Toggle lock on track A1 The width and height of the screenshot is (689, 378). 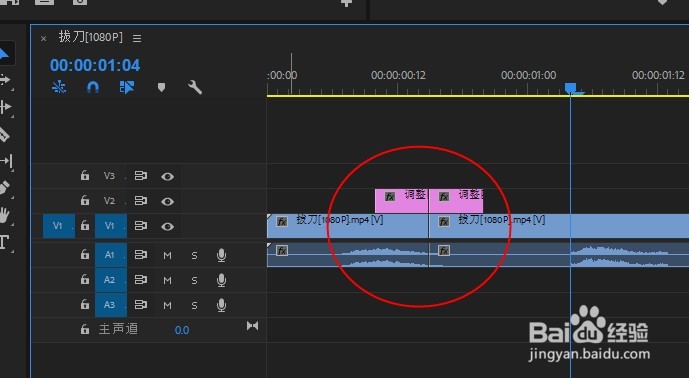tap(85, 254)
